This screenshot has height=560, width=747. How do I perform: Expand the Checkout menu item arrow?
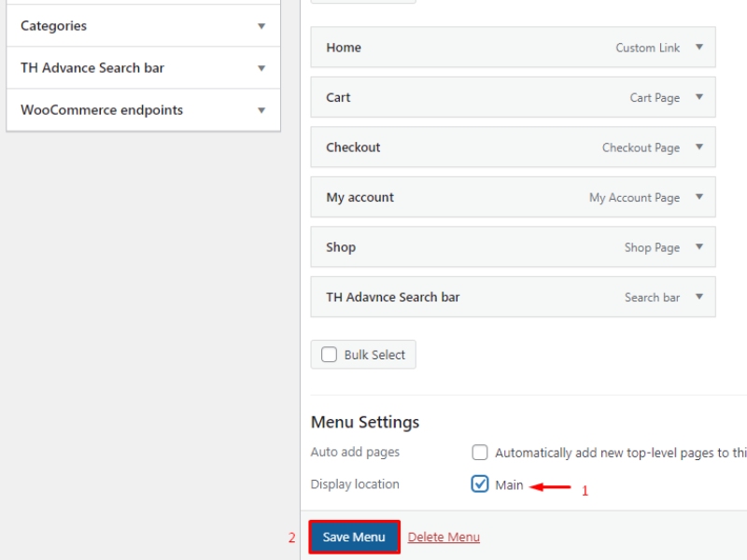(699, 147)
